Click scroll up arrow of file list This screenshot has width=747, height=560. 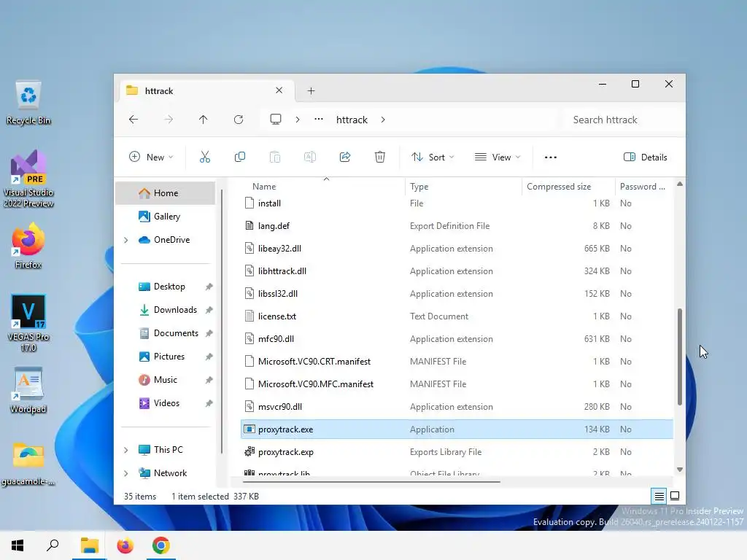pos(679,184)
